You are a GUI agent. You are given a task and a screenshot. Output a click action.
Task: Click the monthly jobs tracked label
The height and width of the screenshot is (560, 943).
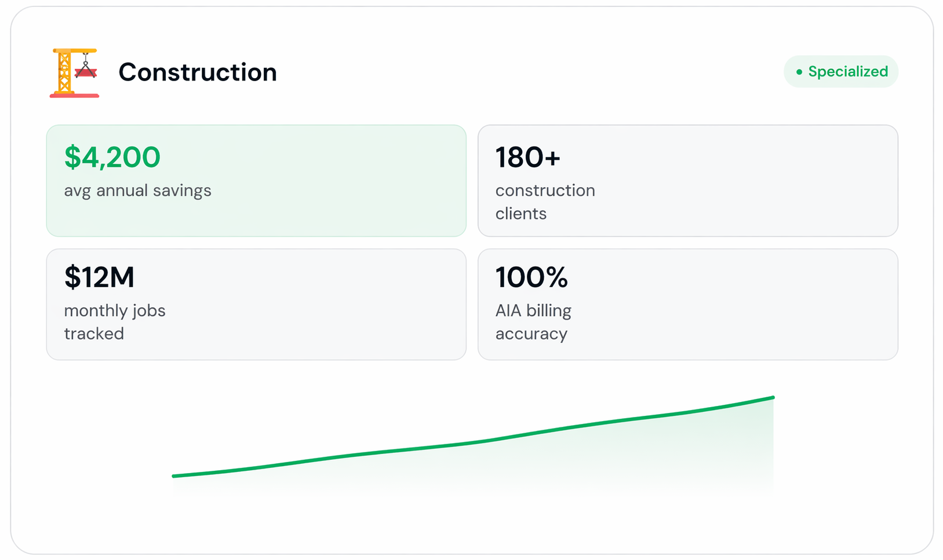pos(114,322)
